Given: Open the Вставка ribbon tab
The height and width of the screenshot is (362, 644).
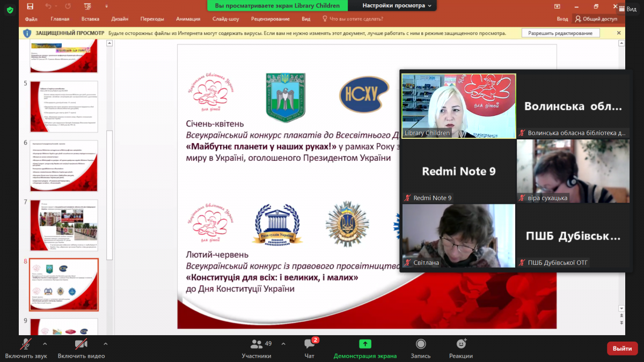Looking at the screenshot, I should [90, 19].
